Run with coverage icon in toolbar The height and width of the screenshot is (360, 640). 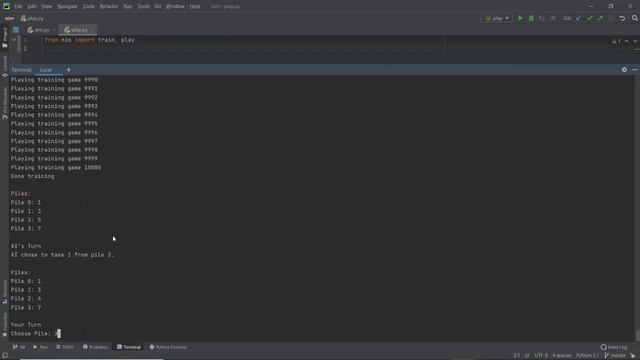pyautogui.click(x=542, y=18)
